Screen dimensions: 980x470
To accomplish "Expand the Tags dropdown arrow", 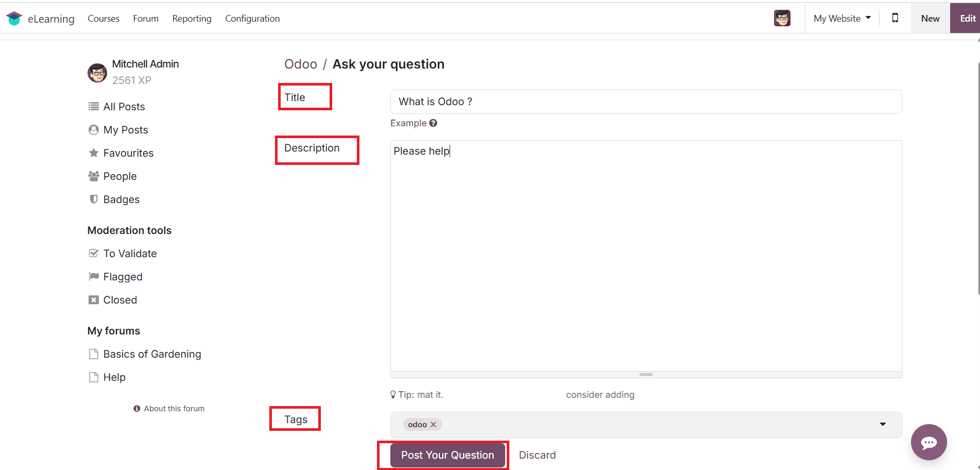I will tap(883, 424).
